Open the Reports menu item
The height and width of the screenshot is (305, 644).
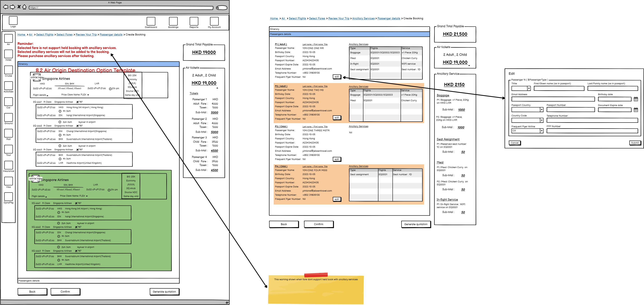(x=194, y=21)
